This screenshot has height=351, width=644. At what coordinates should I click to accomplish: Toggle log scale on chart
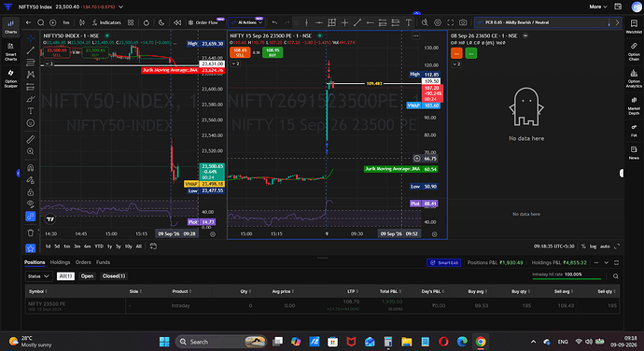593,246
